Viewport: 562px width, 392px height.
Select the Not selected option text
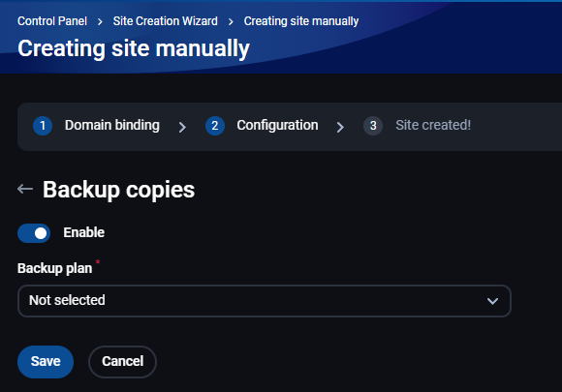[67, 300]
